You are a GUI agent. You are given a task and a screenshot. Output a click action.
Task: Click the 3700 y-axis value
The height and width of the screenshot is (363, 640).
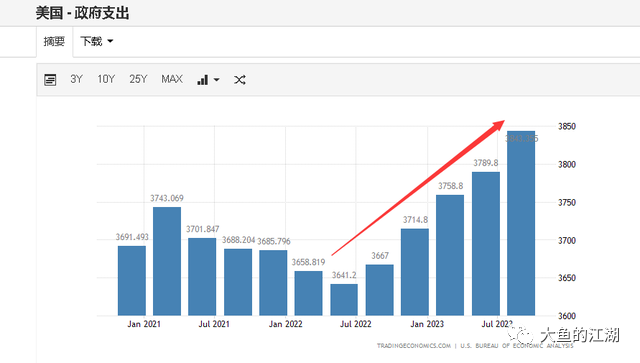click(567, 241)
